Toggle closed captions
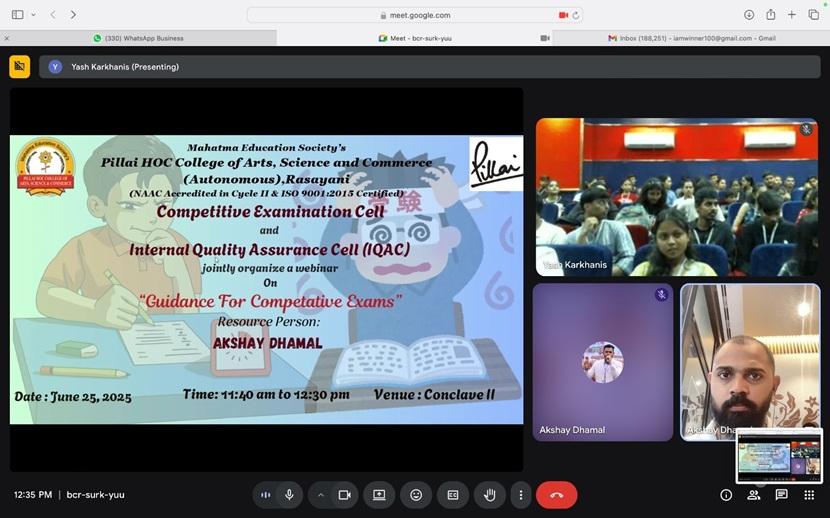The image size is (830, 518). click(x=452, y=495)
